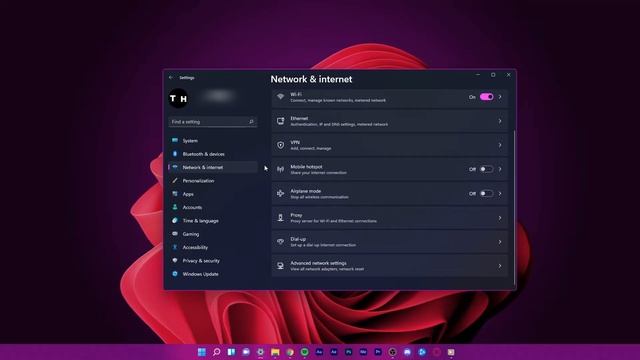Open Adobe Photoshop from the taskbar
Viewport: 640px width, 360px height.
349,352
